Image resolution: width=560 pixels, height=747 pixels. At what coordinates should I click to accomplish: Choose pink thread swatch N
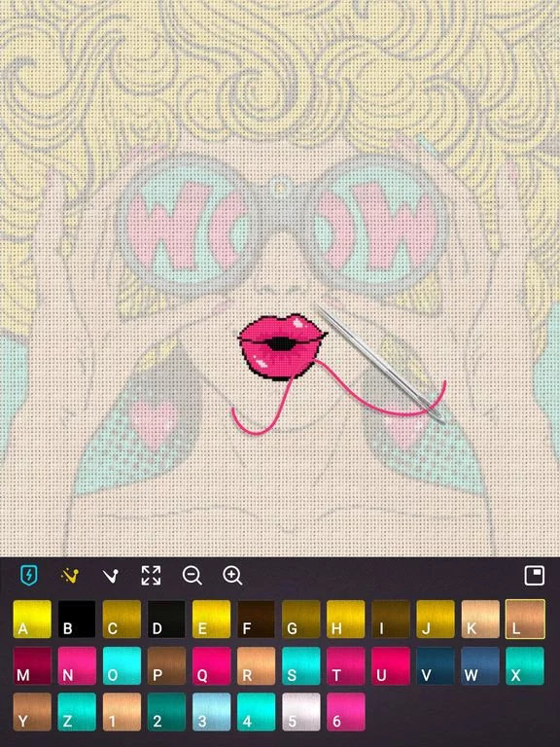[x=77, y=665]
